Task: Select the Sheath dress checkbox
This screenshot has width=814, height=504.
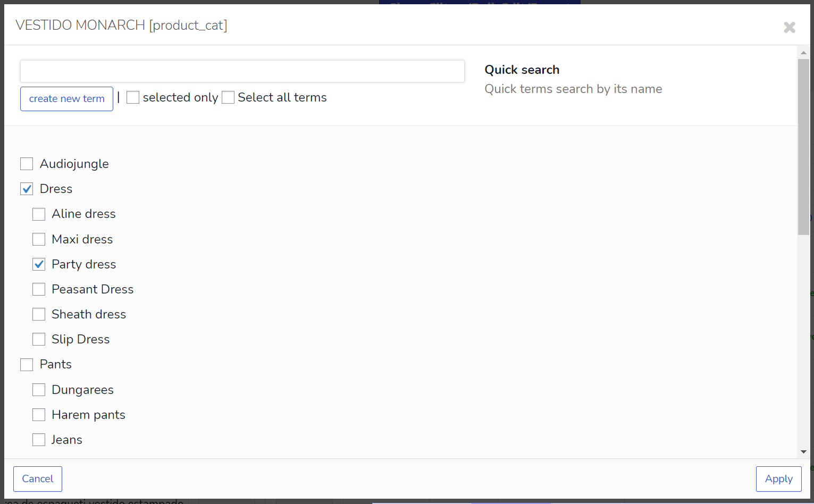Action: 39,314
